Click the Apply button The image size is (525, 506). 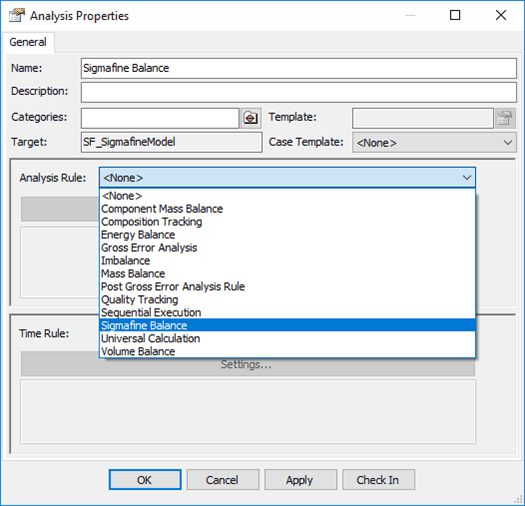300,480
